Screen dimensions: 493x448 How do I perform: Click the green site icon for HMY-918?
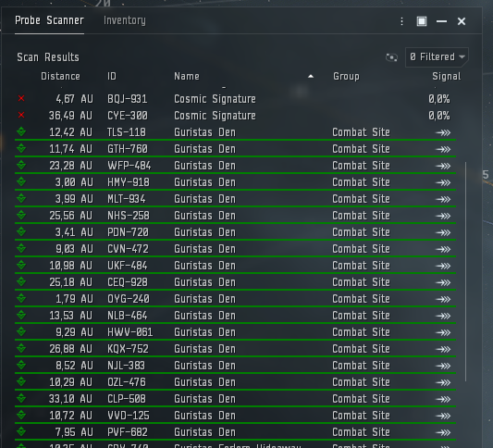tap(21, 181)
